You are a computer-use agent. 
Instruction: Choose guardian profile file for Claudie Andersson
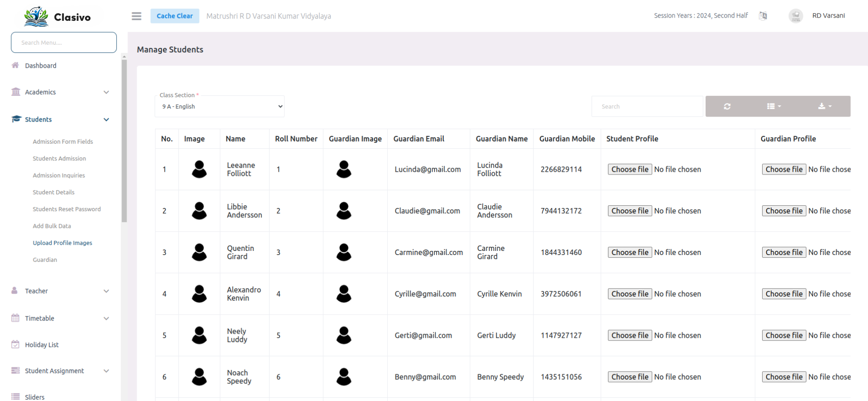coord(784,211)
